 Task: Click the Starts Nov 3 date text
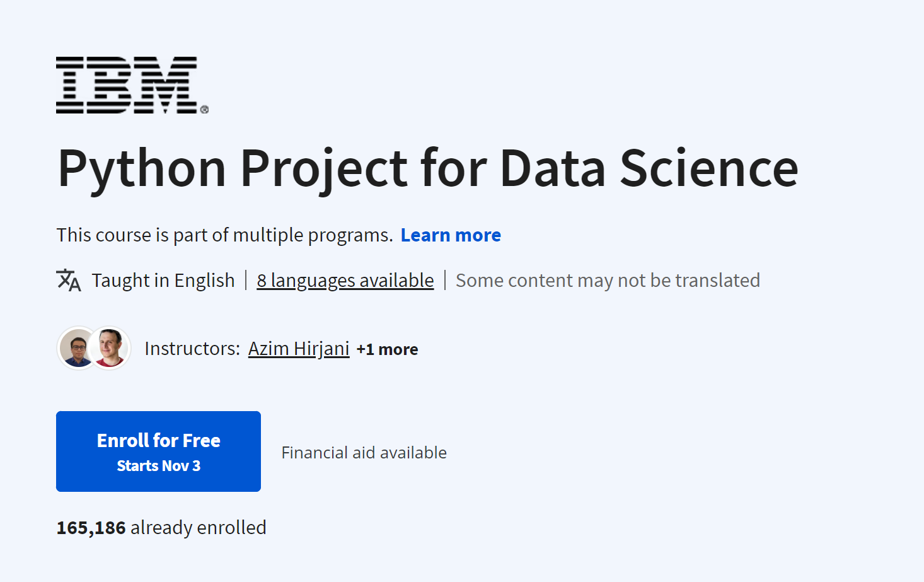[x=159, y=466]
